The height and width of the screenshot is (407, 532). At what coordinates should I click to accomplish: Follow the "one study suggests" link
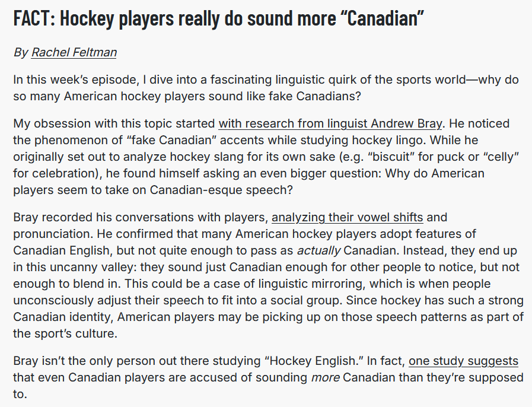pyautogui.click(x=463, y=361)
